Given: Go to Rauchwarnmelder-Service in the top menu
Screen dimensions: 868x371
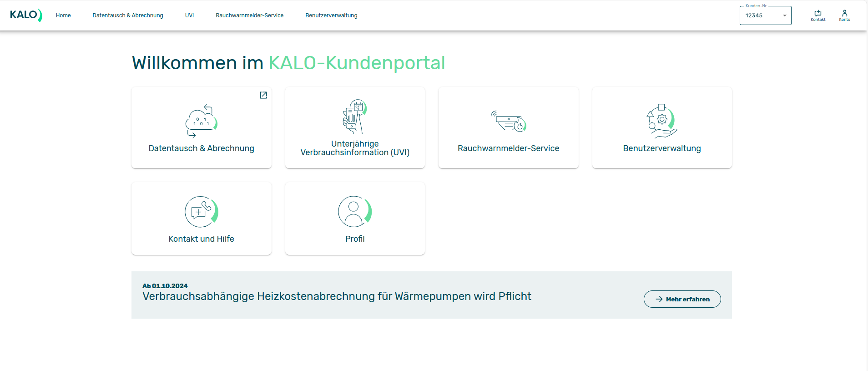Looking at the screenshot, I should (x=249, y=15).
